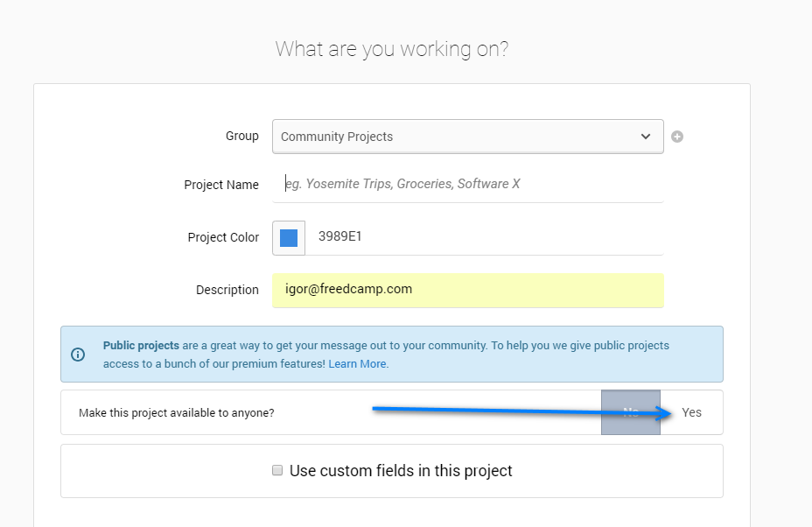Click the plus icon to add a group
Image resolution: width=812 pixels, height=527 pixels.
(x=677, y=137)
